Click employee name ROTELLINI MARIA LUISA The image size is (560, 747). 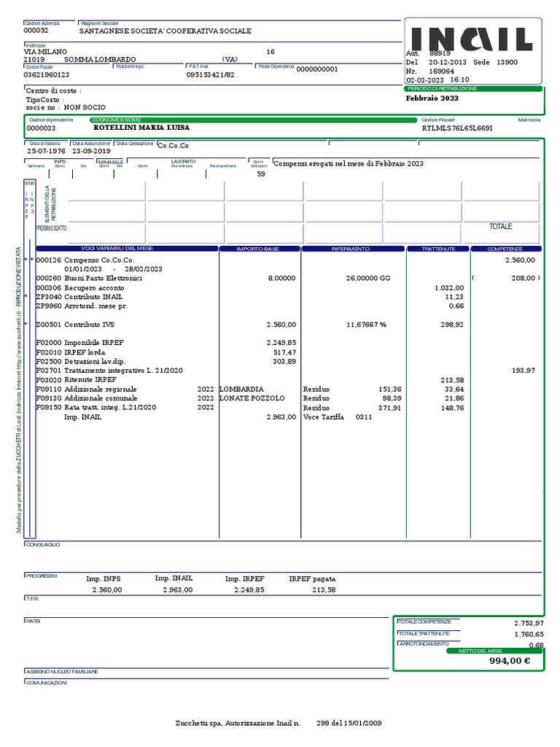click(x=141, y=128)
